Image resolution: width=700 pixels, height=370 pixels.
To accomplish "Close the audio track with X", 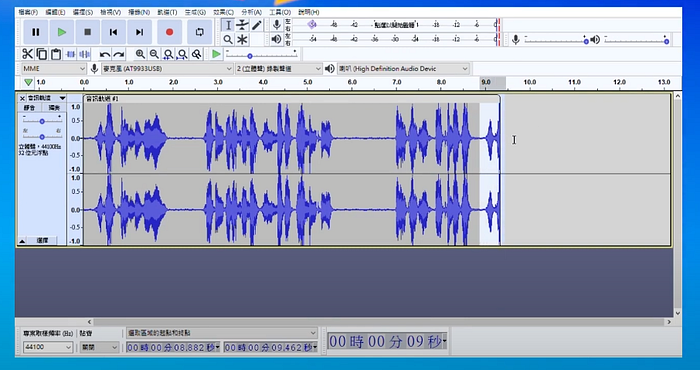I will point(22,98).
